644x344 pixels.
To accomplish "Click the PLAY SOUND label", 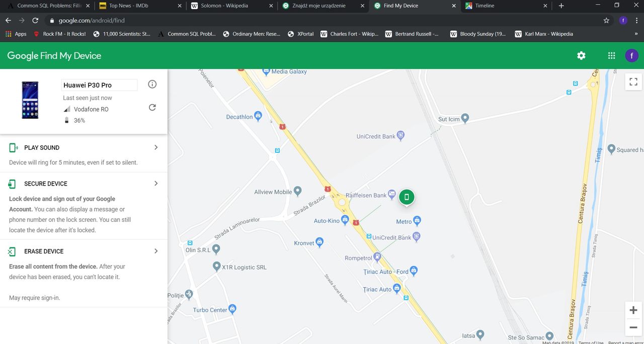I will coord(42,147).
